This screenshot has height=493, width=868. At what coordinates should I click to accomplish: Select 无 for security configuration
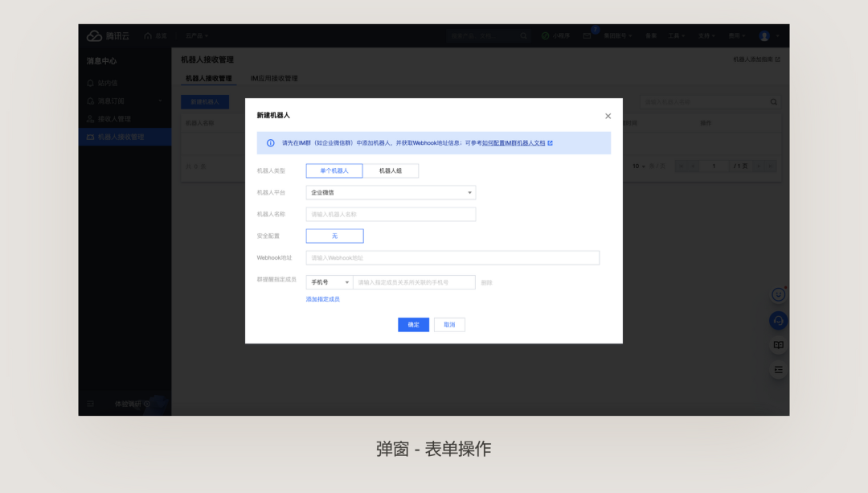coord(335,236)
